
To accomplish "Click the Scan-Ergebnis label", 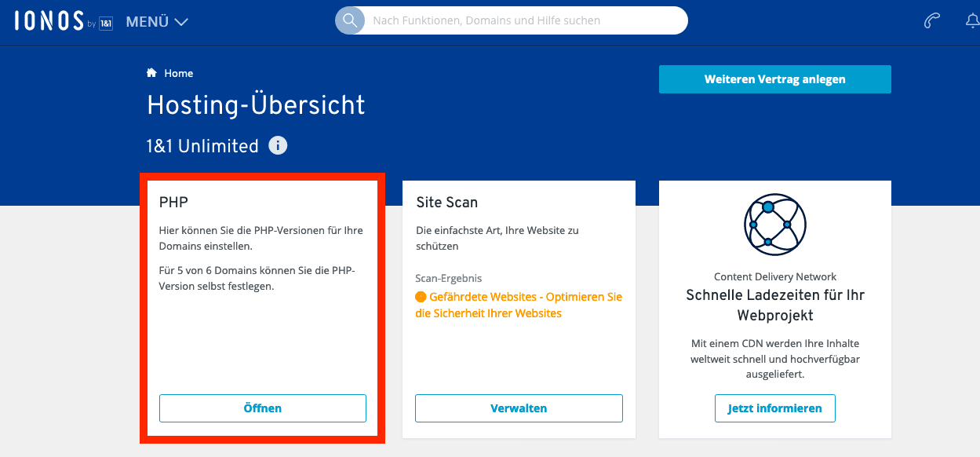I will 449,278.
